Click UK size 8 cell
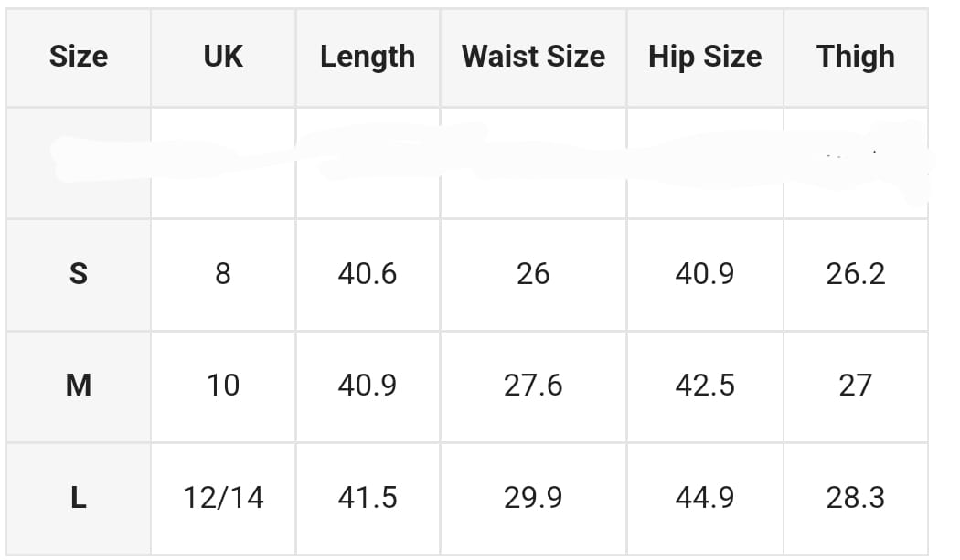960x560 pixels. point(223,273)
